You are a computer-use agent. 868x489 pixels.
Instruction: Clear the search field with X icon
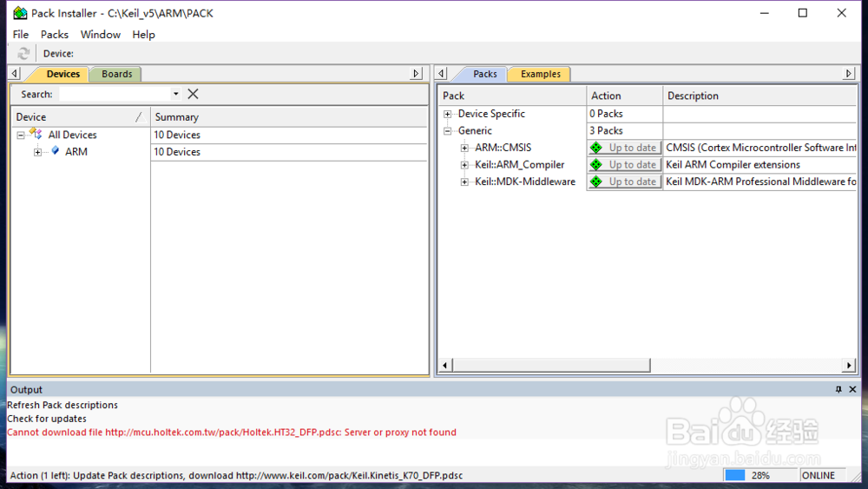[193, 94]
